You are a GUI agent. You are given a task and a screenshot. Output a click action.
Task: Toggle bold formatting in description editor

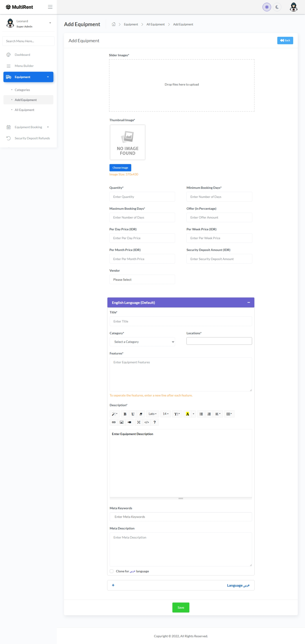pyautogui.click(x=125, y=414)
